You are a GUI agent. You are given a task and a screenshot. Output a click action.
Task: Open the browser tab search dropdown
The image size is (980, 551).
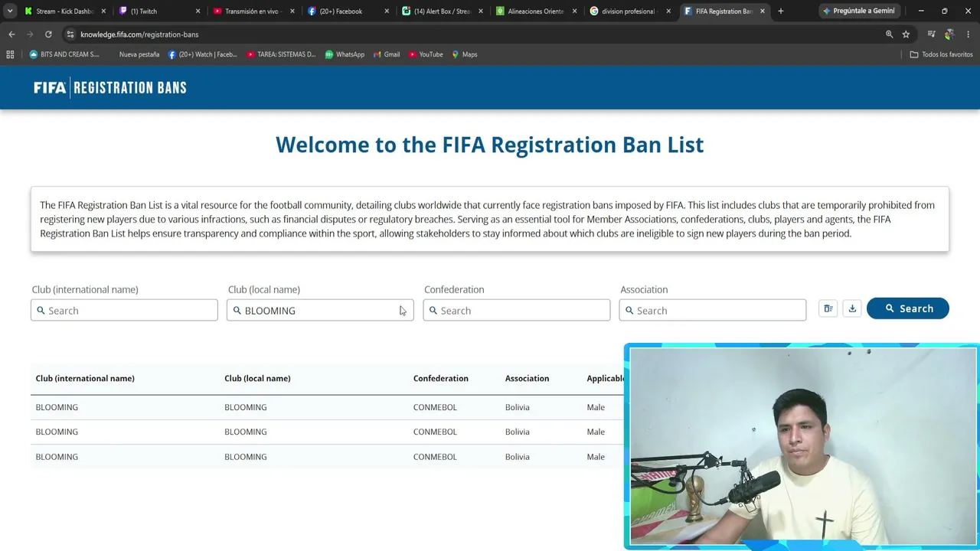[10, 11]
